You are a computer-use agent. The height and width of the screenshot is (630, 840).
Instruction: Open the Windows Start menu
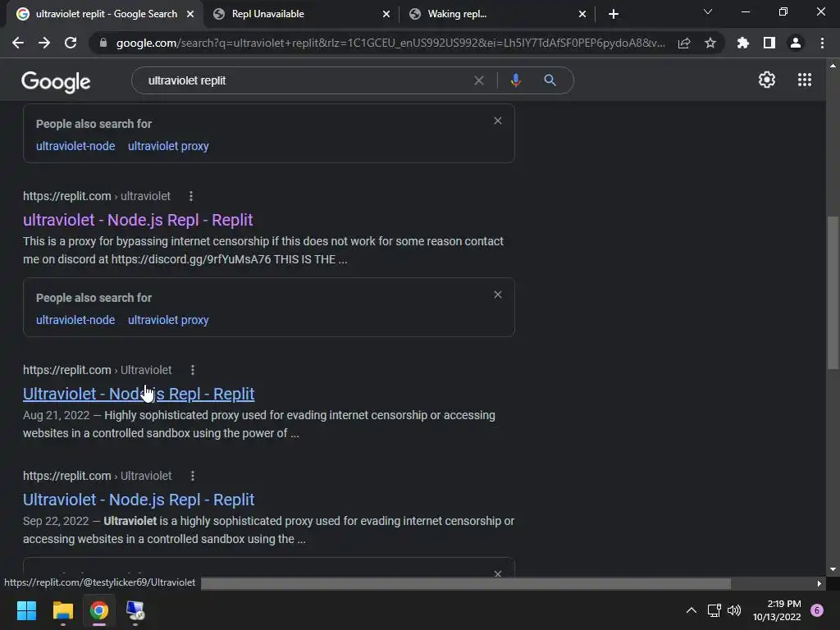(26, 610)
